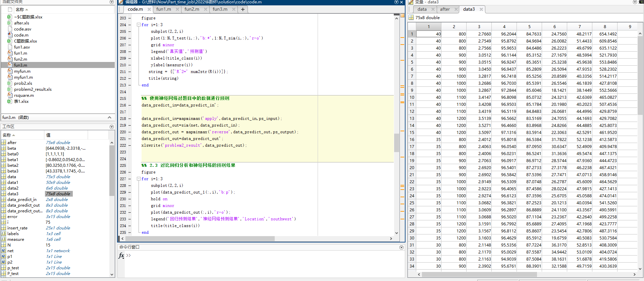Sort workspace by 值 column header

(66, 135)
